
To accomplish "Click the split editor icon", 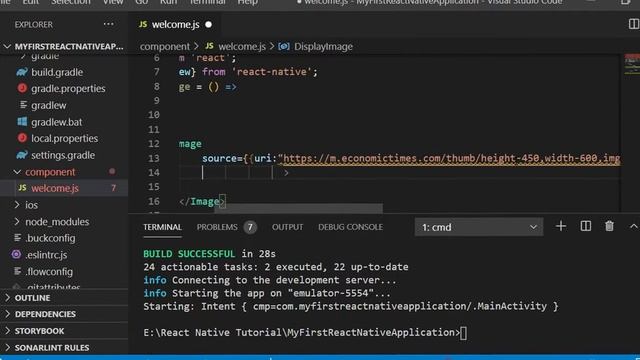I will pos(633,24).
